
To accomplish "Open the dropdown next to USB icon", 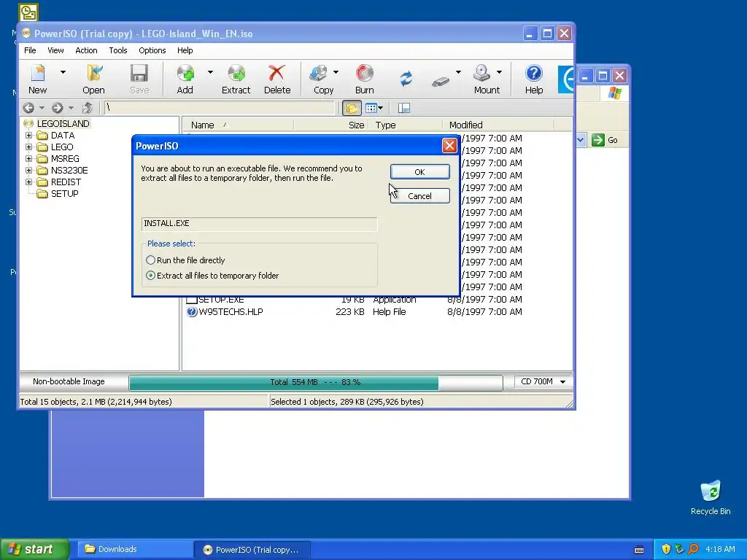I will (458, 72).
